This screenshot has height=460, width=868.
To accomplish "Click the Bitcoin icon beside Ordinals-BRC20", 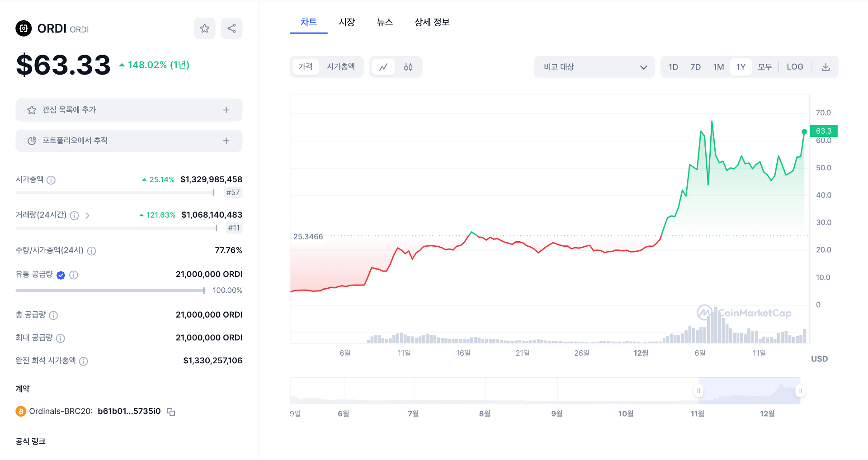I will coord(21,411).
